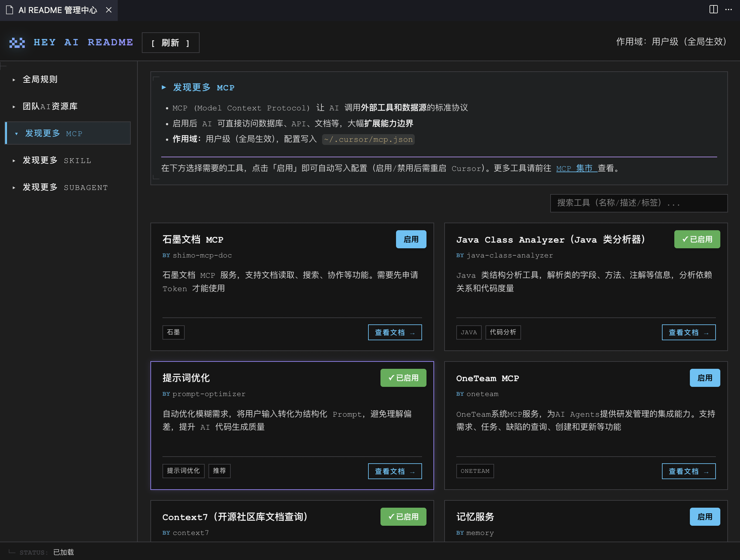Open 查看文档 for Java Class Analyzer

[x=689, y=333]
